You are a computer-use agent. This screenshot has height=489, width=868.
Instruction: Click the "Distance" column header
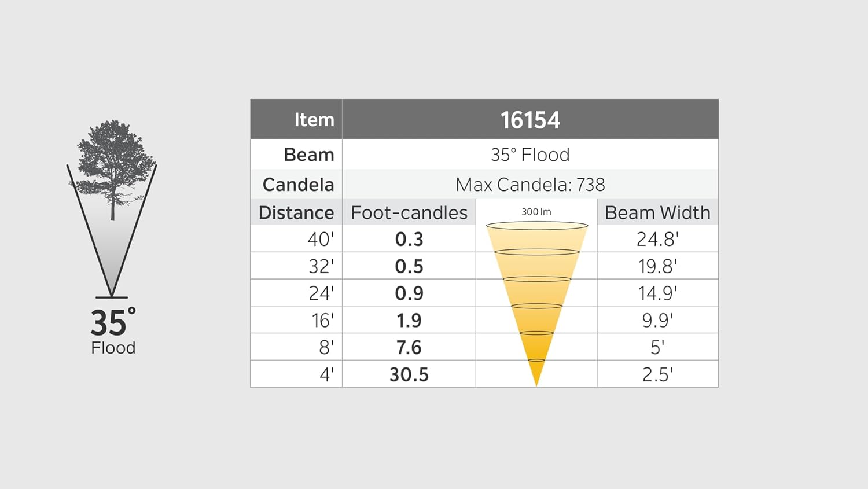point(296,213)
